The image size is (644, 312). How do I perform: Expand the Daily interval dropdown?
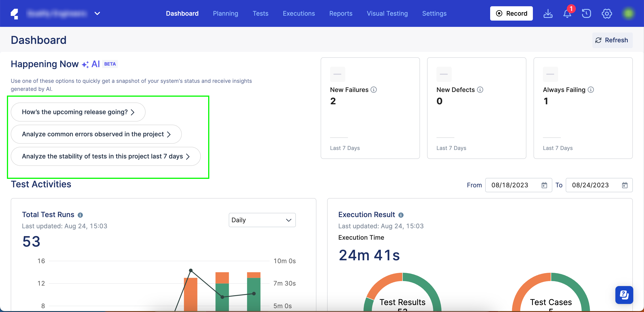tap(262, 220)
